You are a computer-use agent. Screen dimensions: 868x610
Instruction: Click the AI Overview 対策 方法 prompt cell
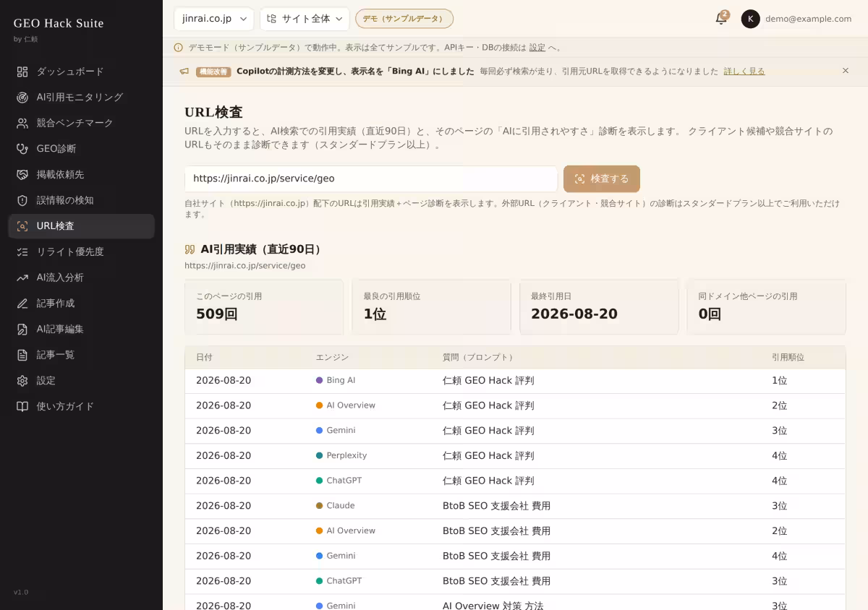coord(493,606)
